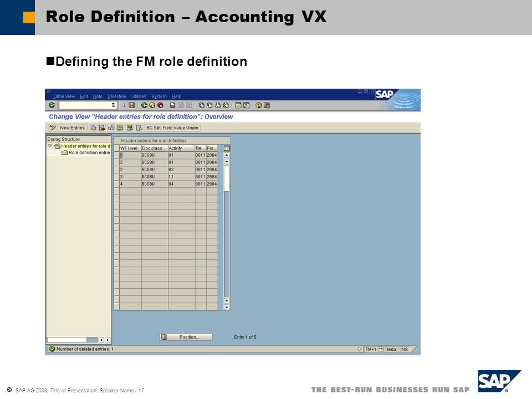The image size is (532, 399).
Task: Open the Help menu
Action: (x=176, y=96)
